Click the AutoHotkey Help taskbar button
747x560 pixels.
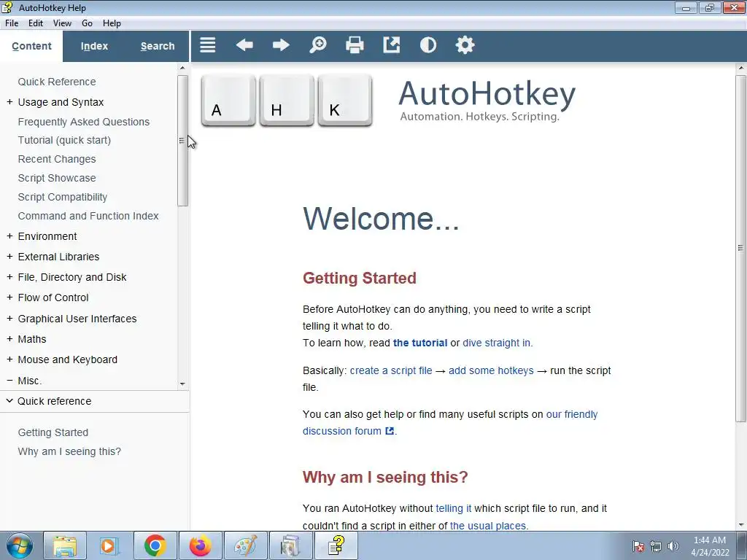click(336, 545)
